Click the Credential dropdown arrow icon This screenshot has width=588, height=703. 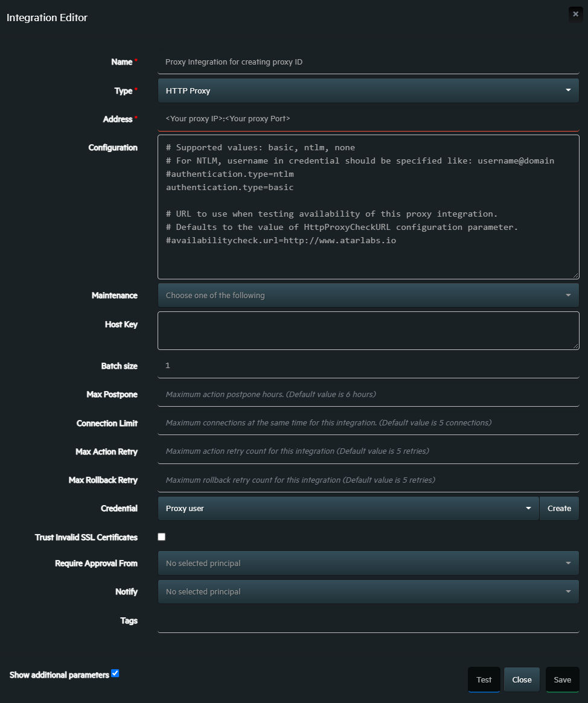[529, 508]
